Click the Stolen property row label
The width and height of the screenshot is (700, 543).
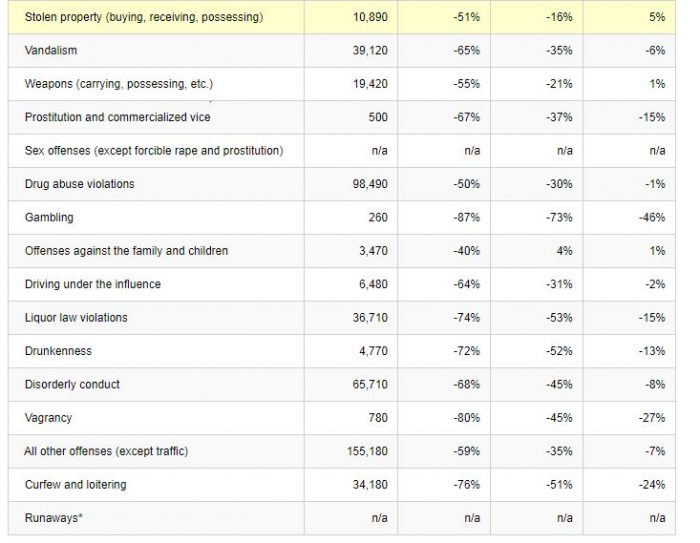144,17
